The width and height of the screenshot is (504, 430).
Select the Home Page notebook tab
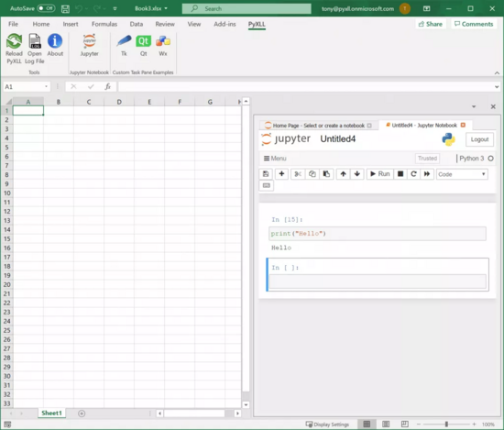[318, 126]
